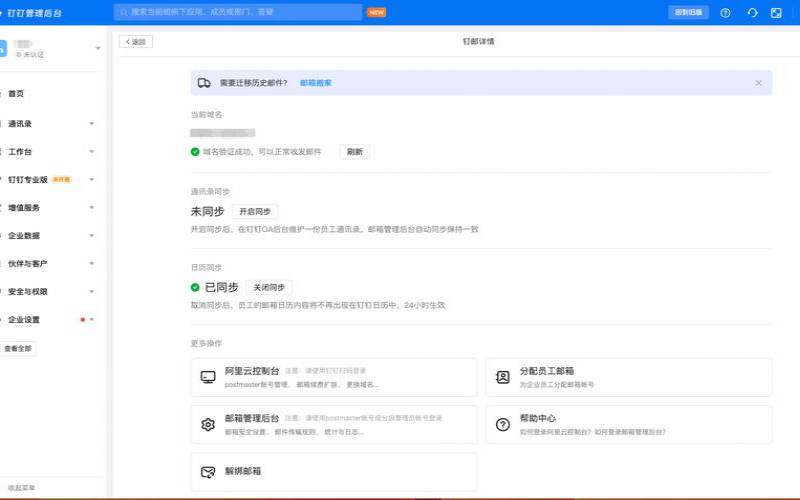Click the green domain verified check icon
The height and width of the screenshot is (500, 800).
coord(195,152)
